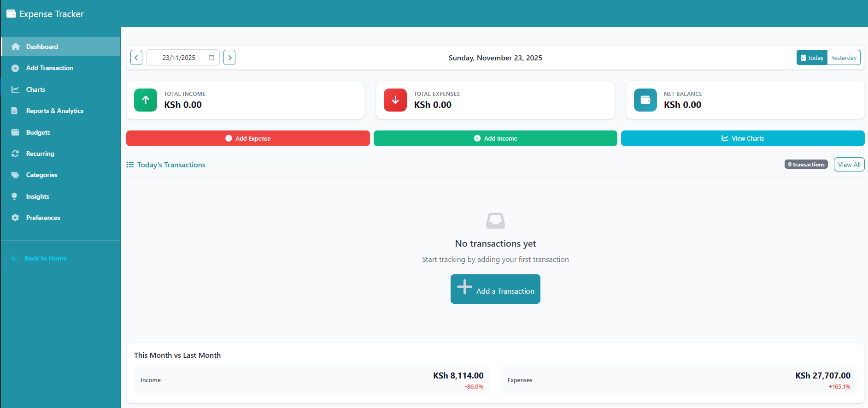Switch to Yesterday view
The width and height of the screenshot is (868, 408).
pyautogui.click(x=844, y=58)
